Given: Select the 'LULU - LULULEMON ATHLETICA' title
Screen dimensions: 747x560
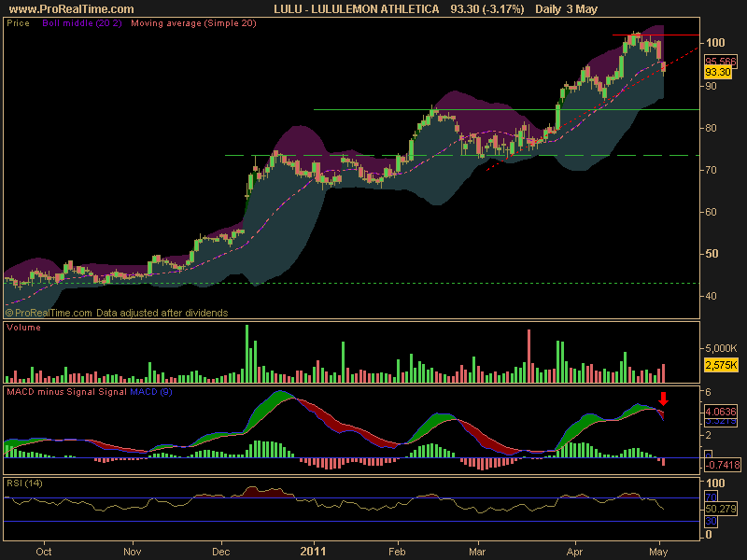Looking at the screenshot, I should 357,9.
